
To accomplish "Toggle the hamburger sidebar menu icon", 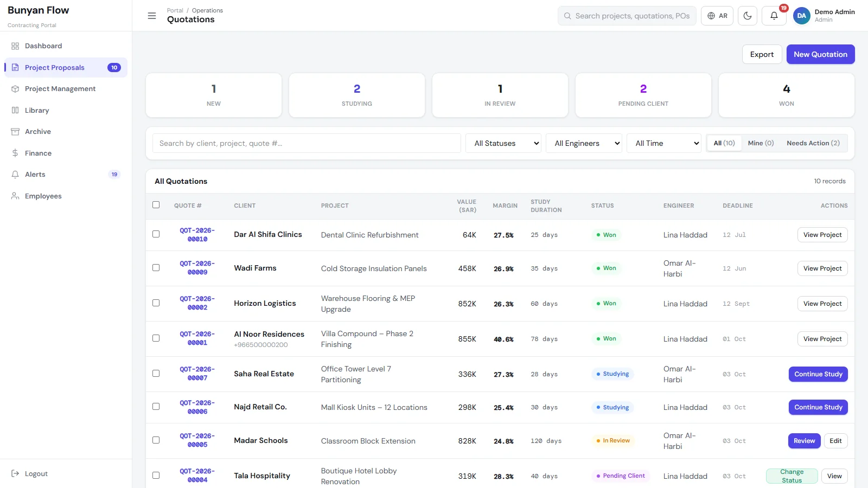I will tap(152, 16).
